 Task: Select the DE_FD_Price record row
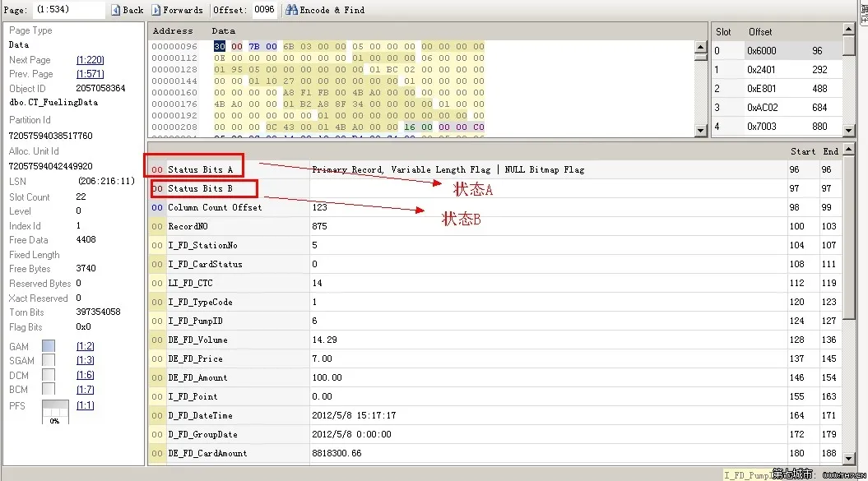pyautogui.click(x=495, y=358)
